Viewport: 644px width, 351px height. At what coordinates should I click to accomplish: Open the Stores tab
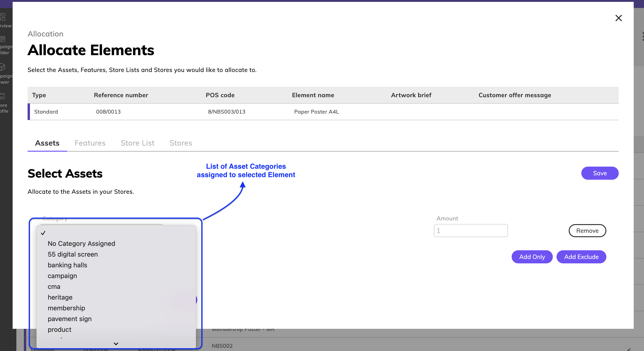(x=181, y=143)
